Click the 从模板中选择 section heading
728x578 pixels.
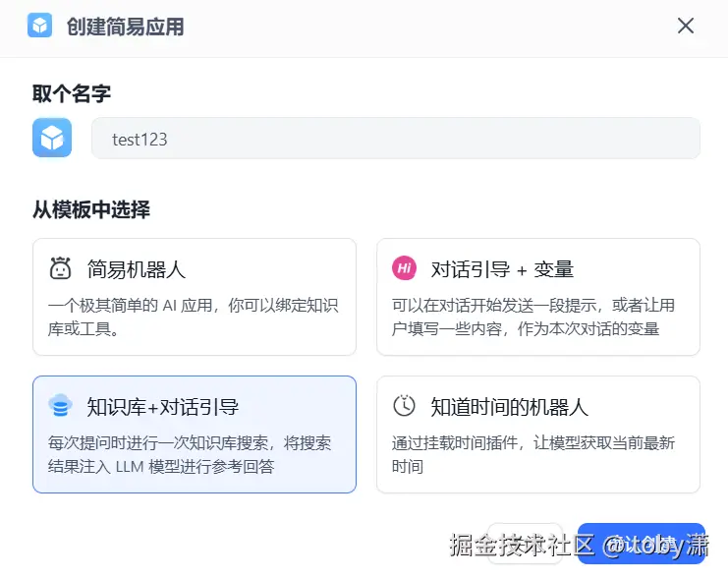coord(91,209)
